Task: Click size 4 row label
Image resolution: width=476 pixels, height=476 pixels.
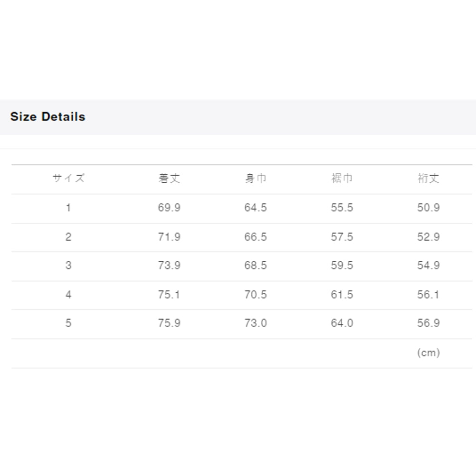Action: [69, 295]
